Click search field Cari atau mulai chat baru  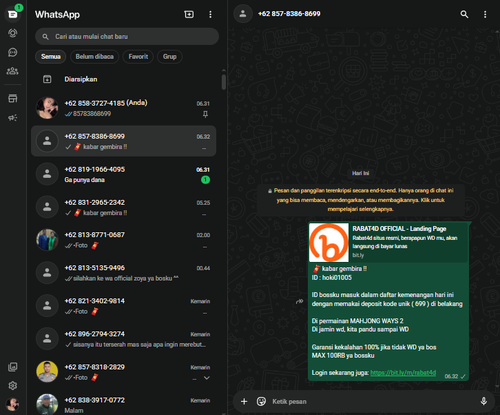click(127, 37)
